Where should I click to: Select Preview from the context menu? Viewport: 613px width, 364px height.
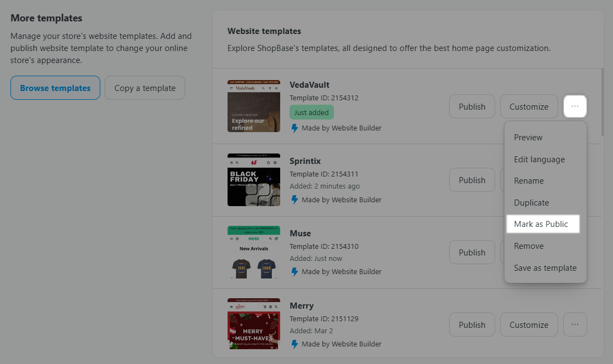pyautogui.click(x=528, y=138)
